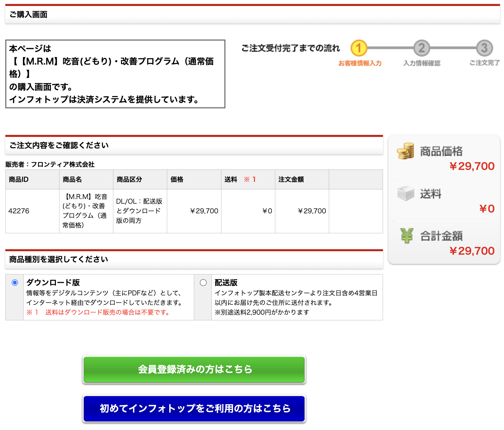Click step 3 ご注文完了 circle icon
Image resolution: width=504 pixels, height=430 pixels.
484,48
